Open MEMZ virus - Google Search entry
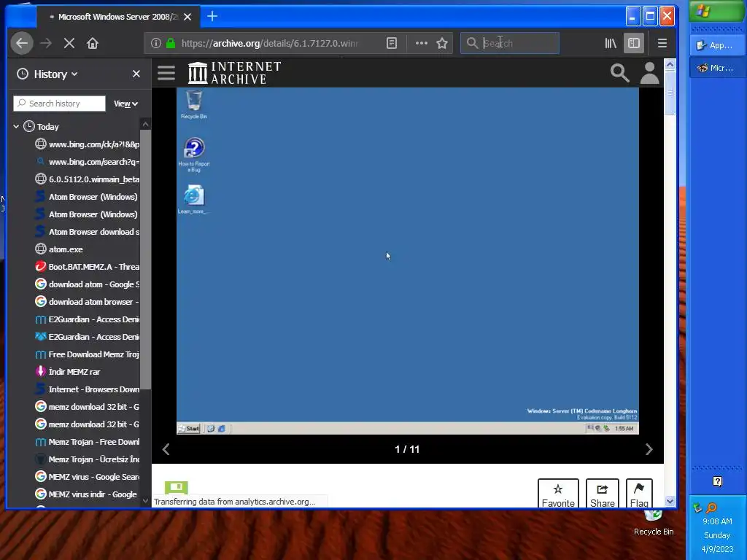The height and width of the screenshot is (560, 747). pos(88,477)
